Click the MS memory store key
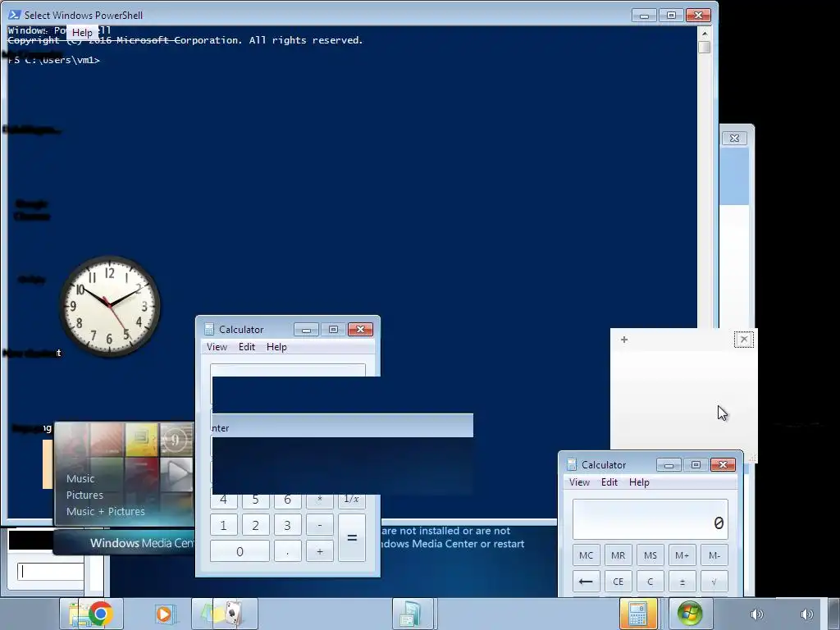This screenshot has width=840, height=630. [x=651, y=555]
